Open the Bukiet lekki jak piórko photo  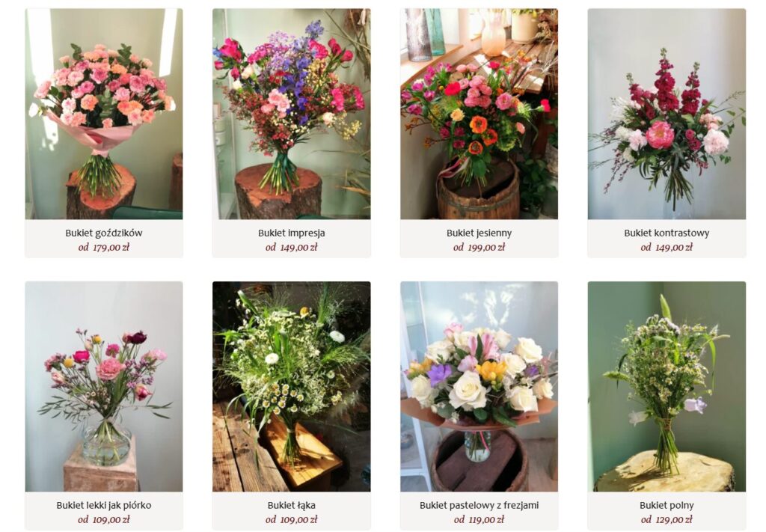[104, 386]
